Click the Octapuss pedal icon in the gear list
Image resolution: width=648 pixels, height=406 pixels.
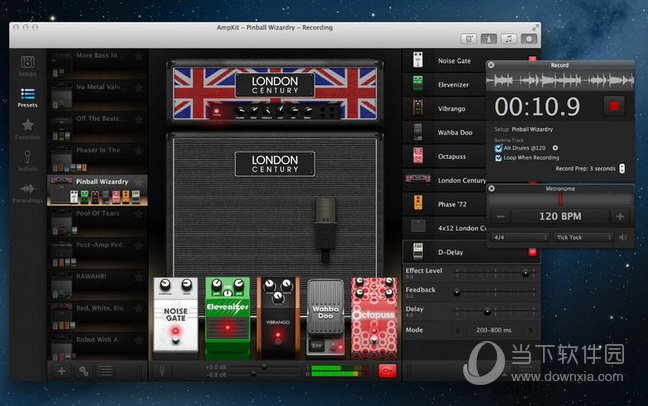pos(418,156)
